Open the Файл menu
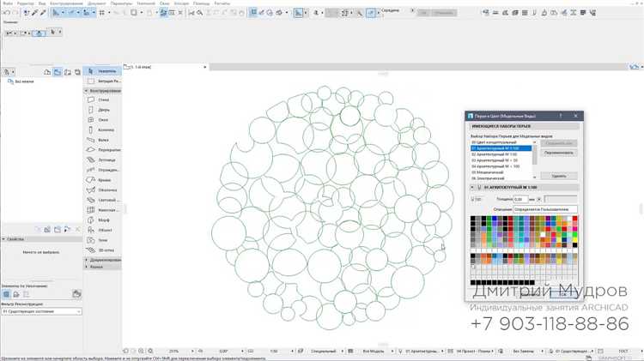This screenshot has width=644, height=361. [x=8, y=3]
